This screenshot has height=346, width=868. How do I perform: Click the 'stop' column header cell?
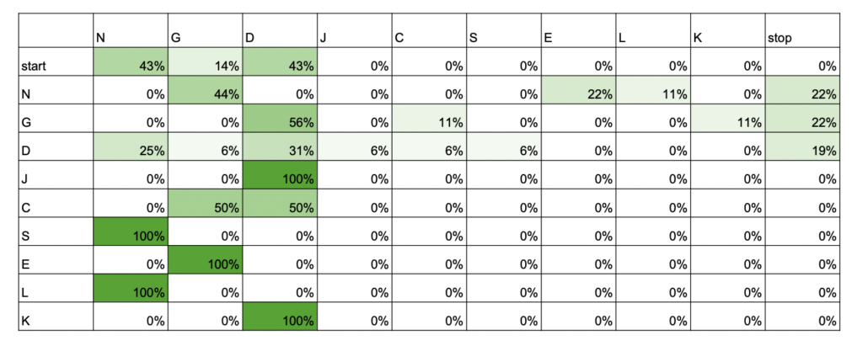pos(802,37)
